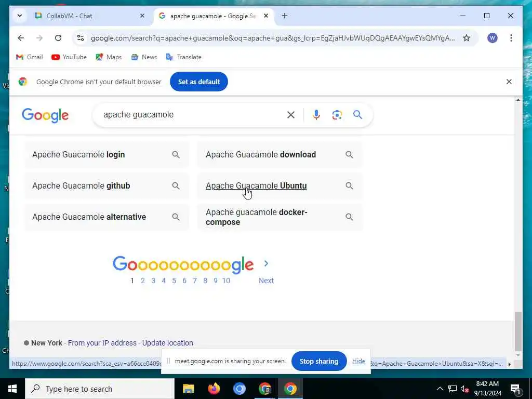Click the vertical page scrollbar thumb
The image size is (532, 399).
tap(518, 331)
